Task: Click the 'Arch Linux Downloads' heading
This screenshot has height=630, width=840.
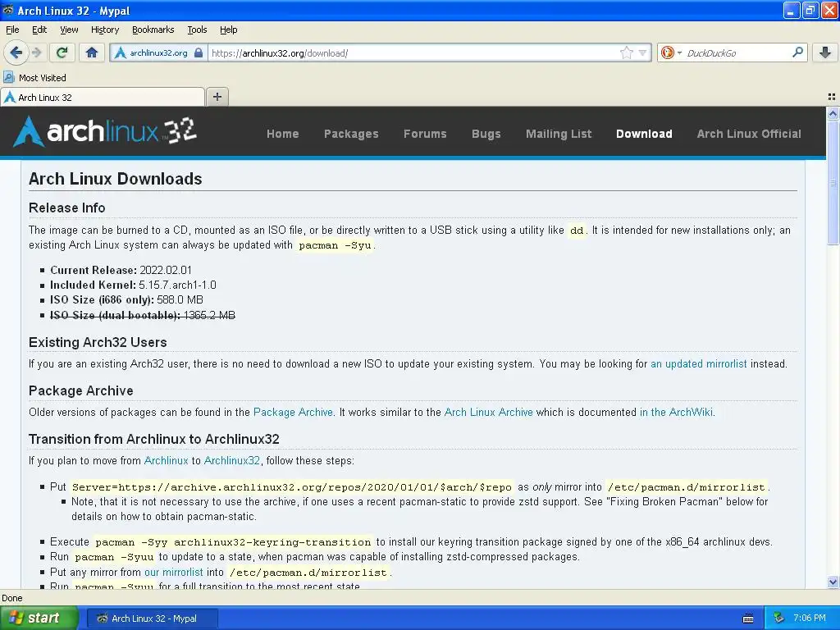Action: point(115,179)
